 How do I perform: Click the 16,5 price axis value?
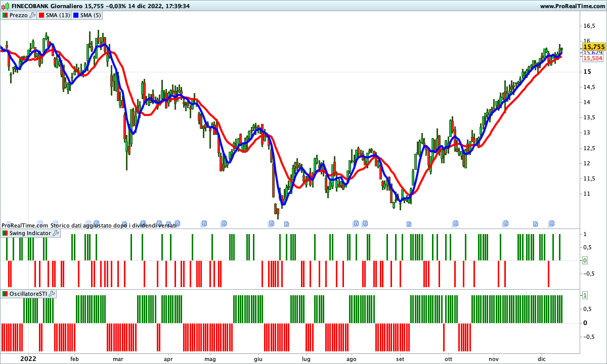[590, 26]
